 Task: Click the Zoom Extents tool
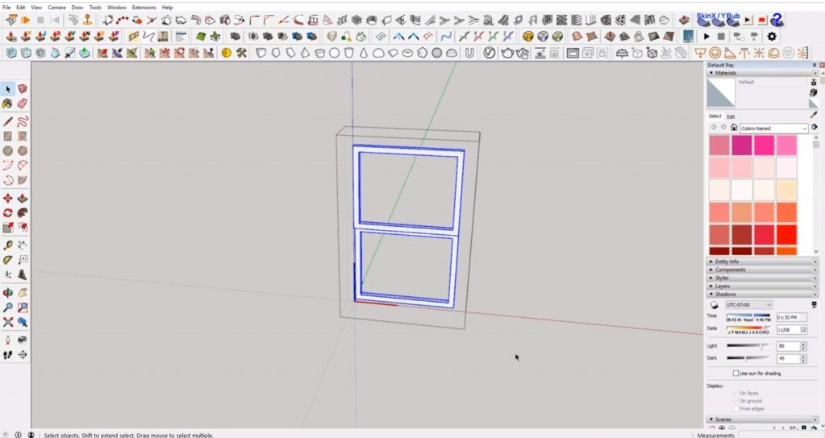[x=8, y=322]
